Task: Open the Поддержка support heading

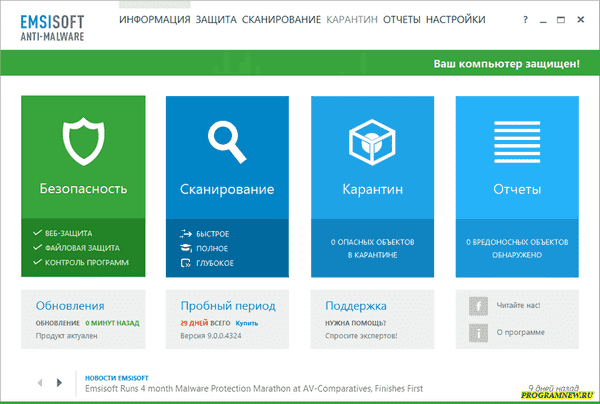Action: [356, 306]
